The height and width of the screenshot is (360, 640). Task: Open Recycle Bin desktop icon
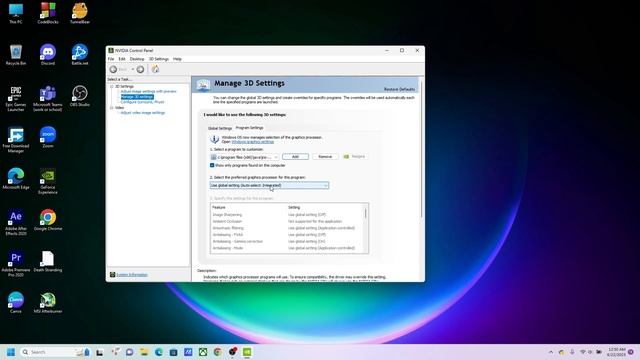(16, 55)
